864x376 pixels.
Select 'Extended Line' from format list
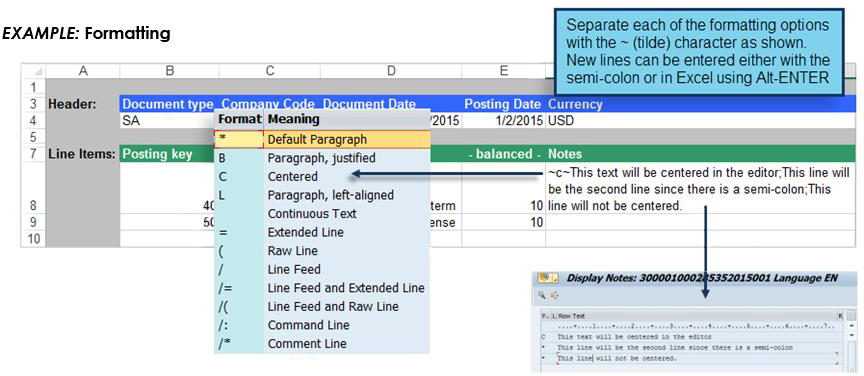(x=322, y=233)
